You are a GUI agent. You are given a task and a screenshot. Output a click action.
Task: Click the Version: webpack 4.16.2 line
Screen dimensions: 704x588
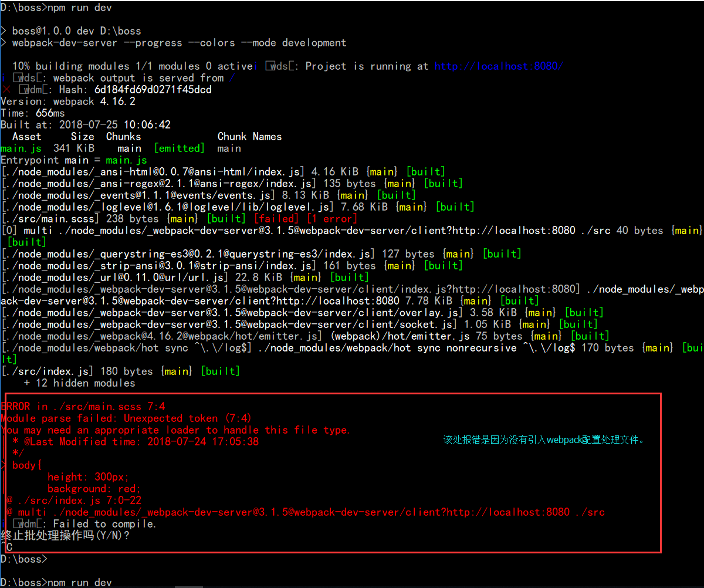click(x=68, y=102)
